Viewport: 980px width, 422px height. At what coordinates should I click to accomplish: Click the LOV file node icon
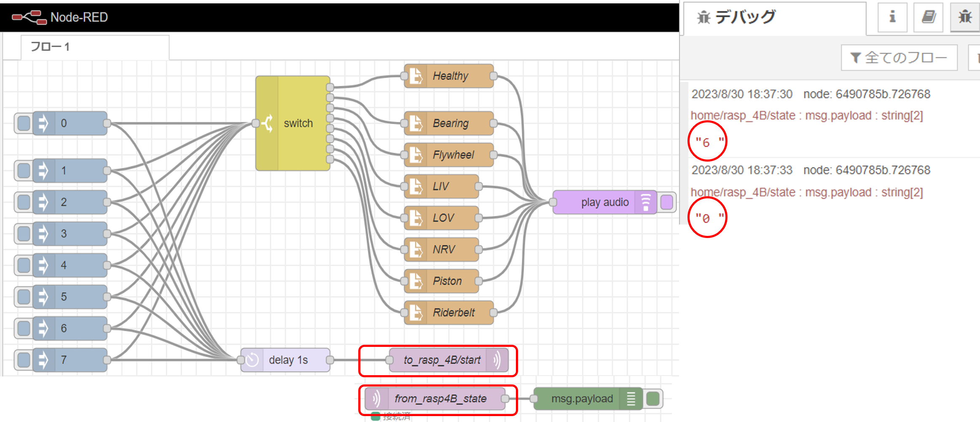(x=416, y=218)
